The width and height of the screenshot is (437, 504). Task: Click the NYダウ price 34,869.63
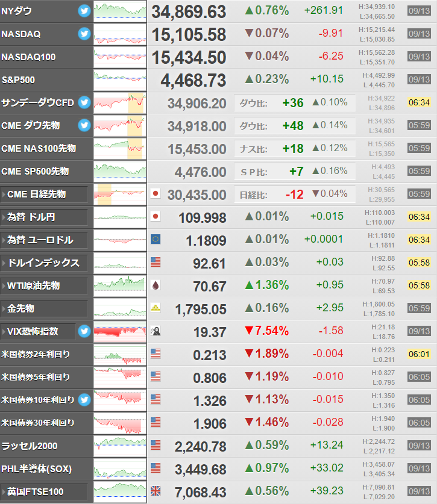189,12
